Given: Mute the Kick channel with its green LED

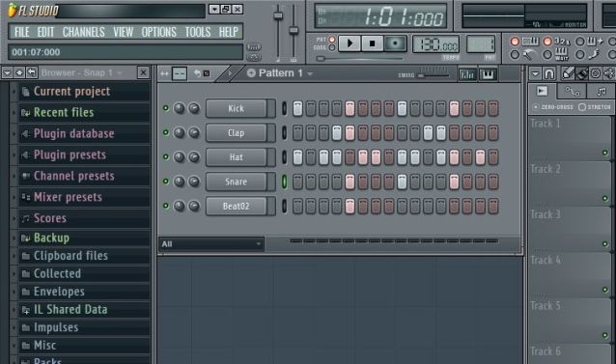Looking at the screenshot, I should (166, 108).
